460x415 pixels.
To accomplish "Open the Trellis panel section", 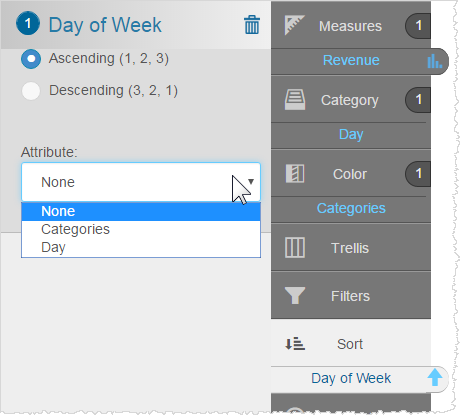I will pyautogui.click(x=351, y=248).
